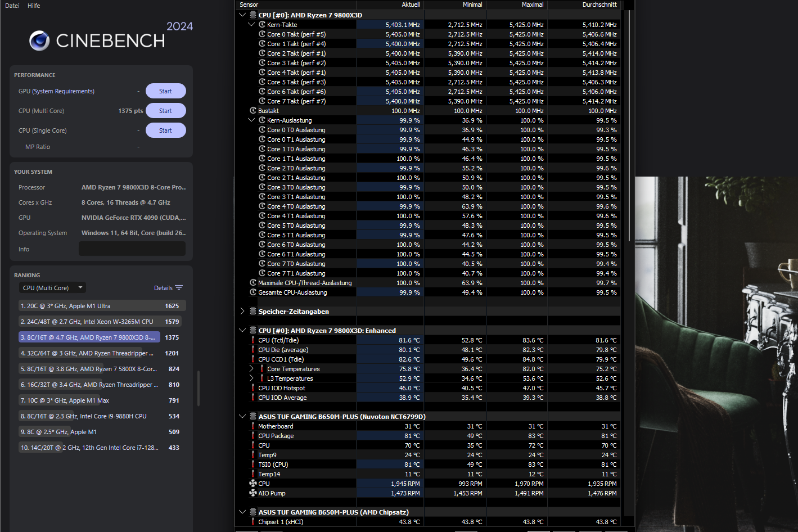
Task: Open the CPU (Multi Core) ranking dropdown
Action: (52, 288)
